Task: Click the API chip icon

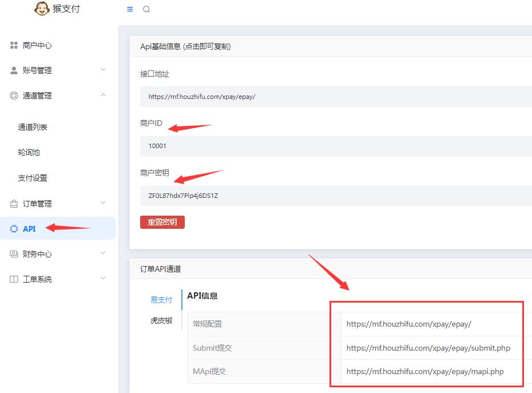Action: 14,229
